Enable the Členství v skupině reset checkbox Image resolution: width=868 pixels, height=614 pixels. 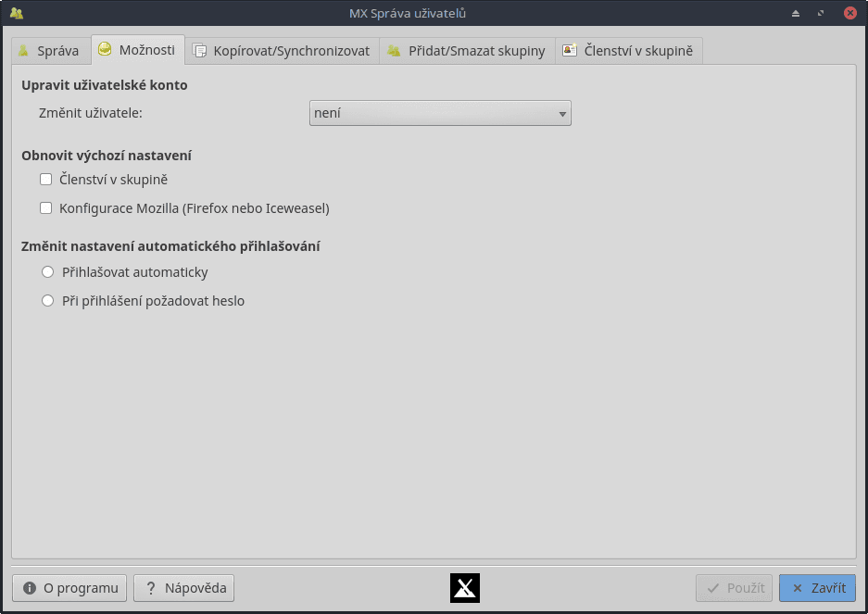point(45,179)
